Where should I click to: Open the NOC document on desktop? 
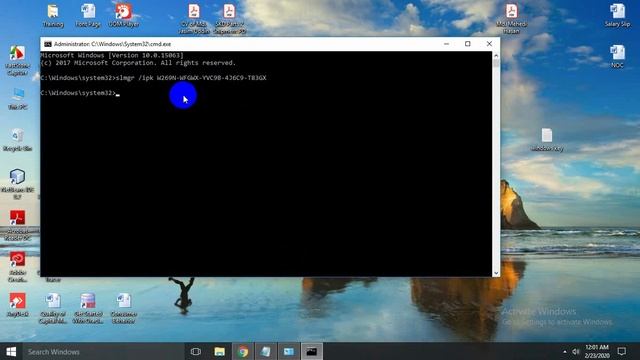click(x=617, y=56)
